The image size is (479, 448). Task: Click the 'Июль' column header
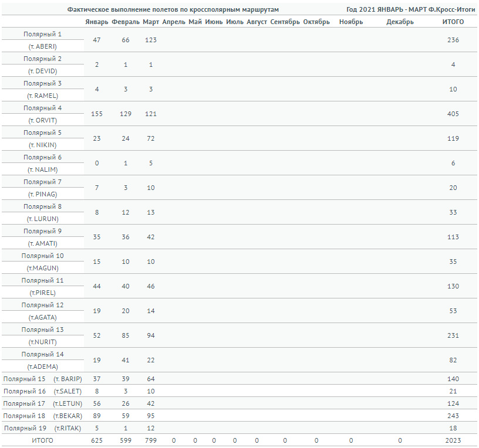coord(235,22)
